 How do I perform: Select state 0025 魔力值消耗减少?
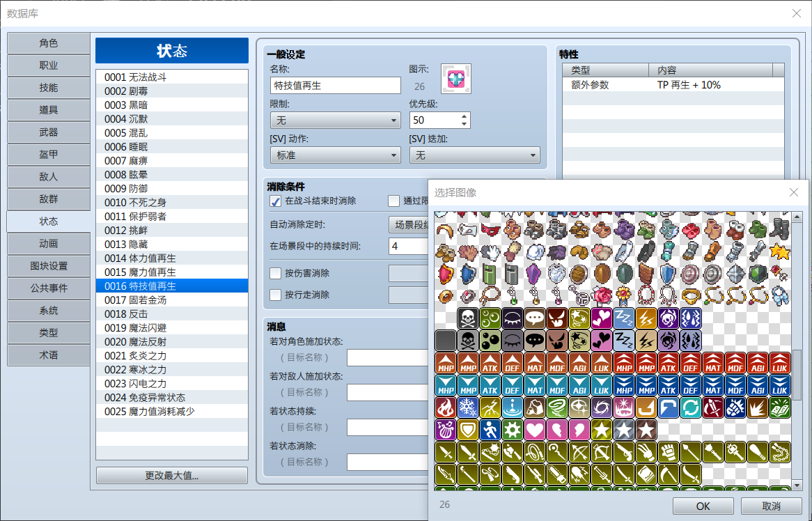click(172, 411)
